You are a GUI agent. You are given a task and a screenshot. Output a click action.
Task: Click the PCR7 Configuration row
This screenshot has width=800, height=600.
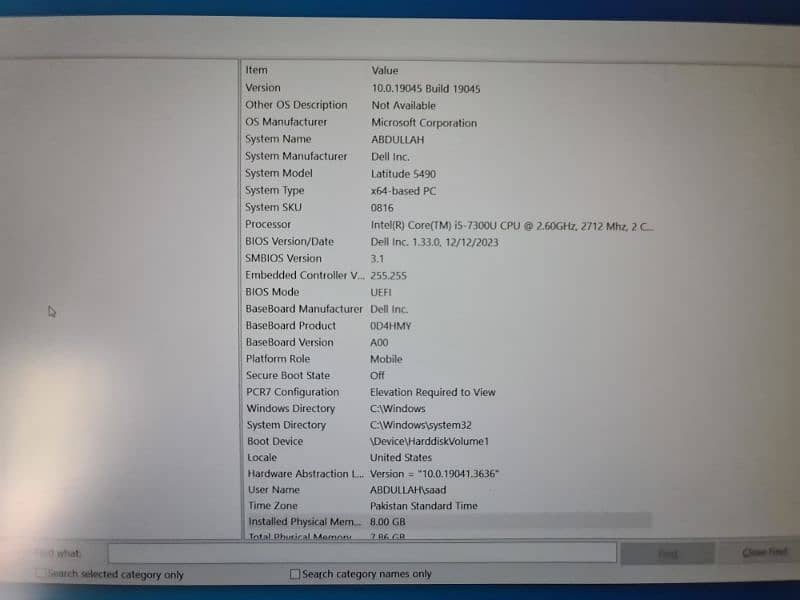[x=293, y=392]
